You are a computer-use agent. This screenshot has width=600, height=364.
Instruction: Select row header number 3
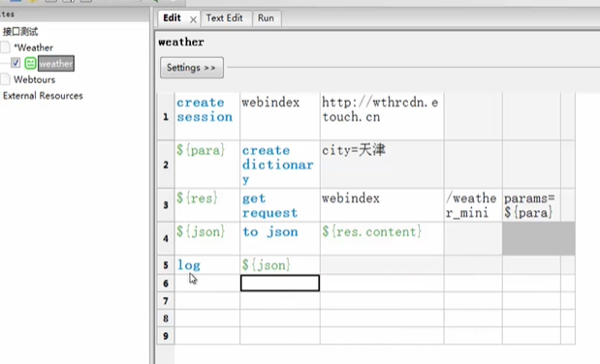click(x=166, y=205)
